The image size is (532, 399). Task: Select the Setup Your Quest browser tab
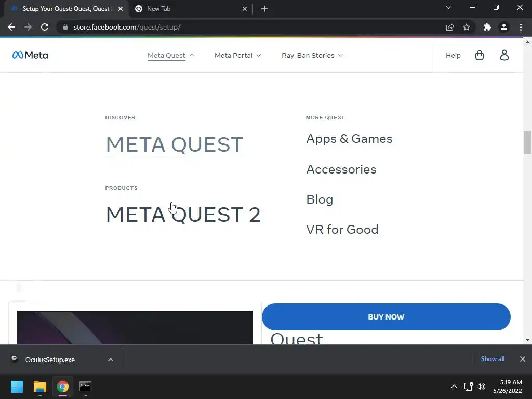(66, 9)
